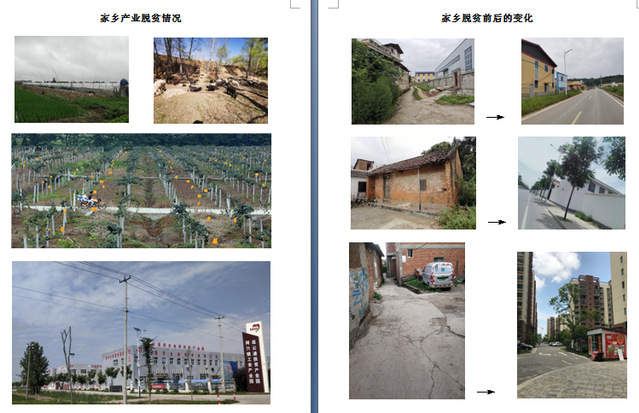Select the wide orchard saplings photo
This screenshot has width=639, height=413.
pos(141,191)
